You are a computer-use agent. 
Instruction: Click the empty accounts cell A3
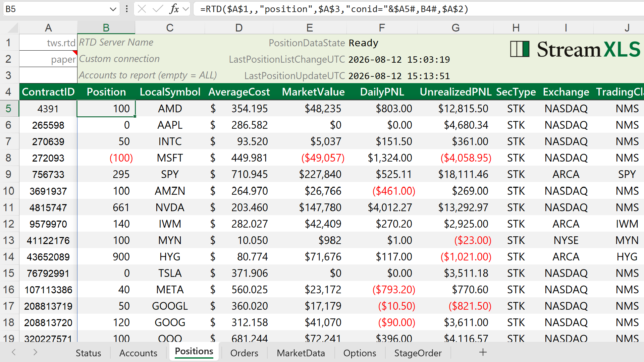click(48, 75)
